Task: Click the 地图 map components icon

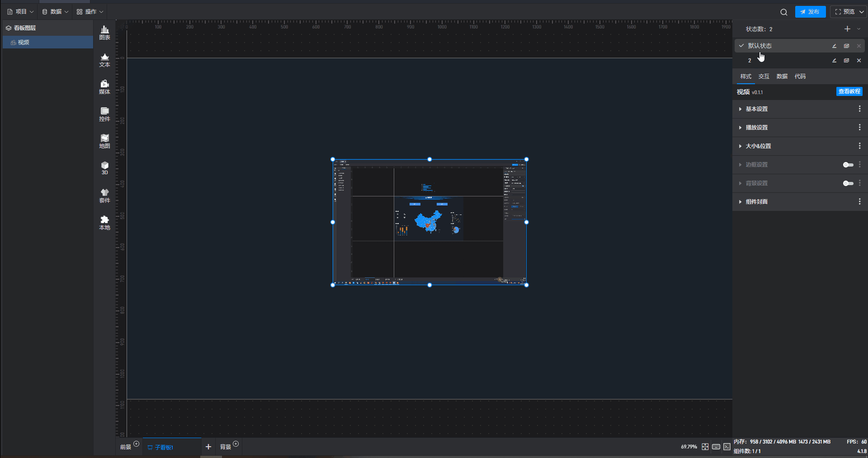Action: pos(104,141)
